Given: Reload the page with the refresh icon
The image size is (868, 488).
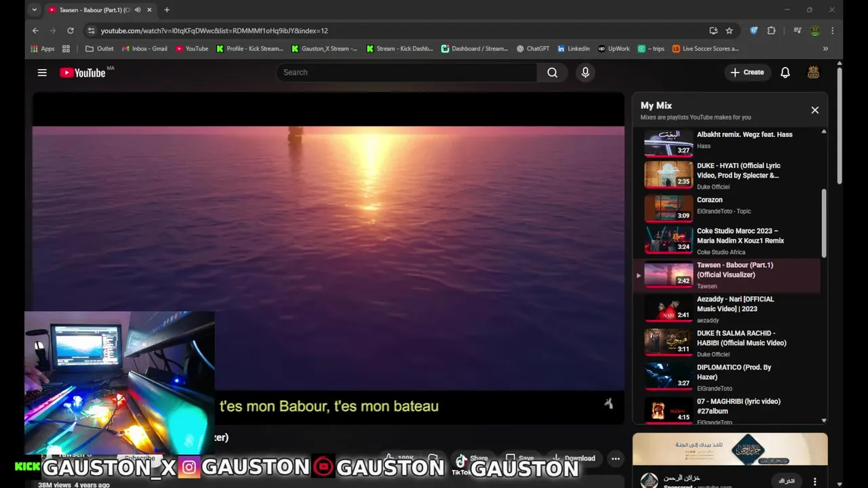Looking at the screenshot, I should pyautogui.click(x=70, y=30).
